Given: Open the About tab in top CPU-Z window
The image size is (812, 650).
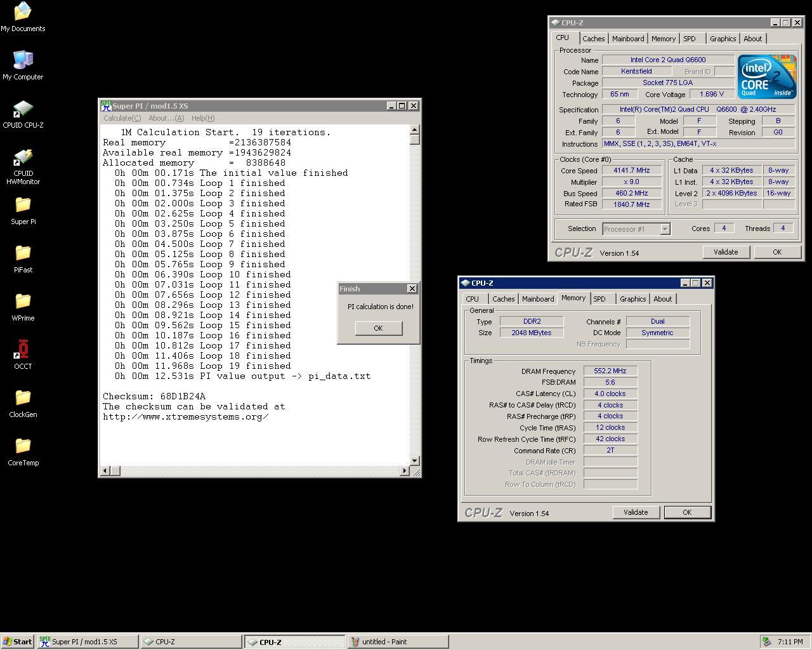Looking at the screenshot, I should 753,39.
